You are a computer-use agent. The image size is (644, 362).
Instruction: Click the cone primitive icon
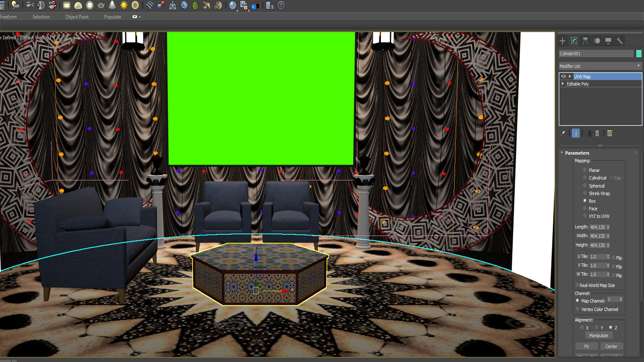point(112,5)
